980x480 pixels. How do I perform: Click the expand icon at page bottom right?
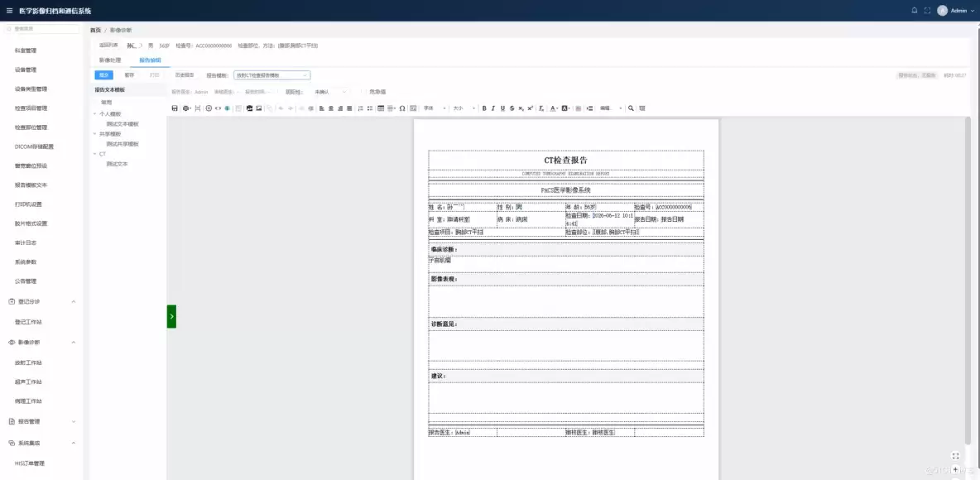tap(955, 456)
